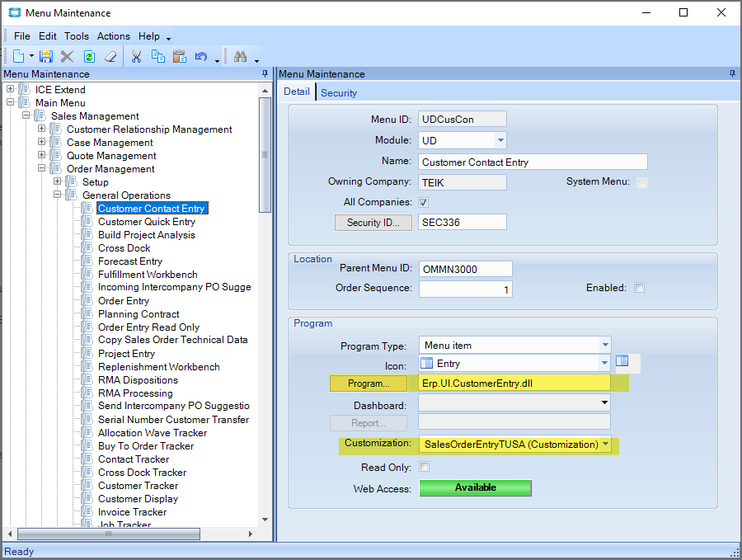The height and width of the screenshot is (560, 742).
Task: Switch to the Detail tab
Action: coord(297,92)
